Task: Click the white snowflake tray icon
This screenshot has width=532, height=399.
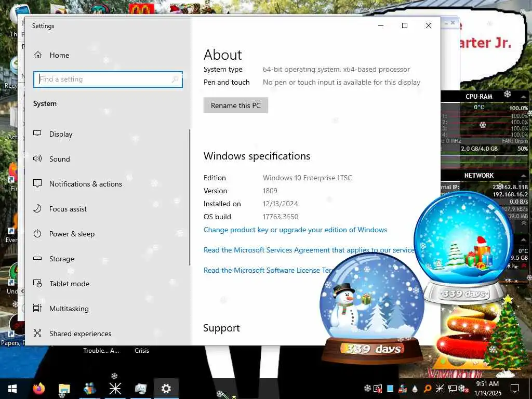Action: pyautogui.click(x=440, y=389)
